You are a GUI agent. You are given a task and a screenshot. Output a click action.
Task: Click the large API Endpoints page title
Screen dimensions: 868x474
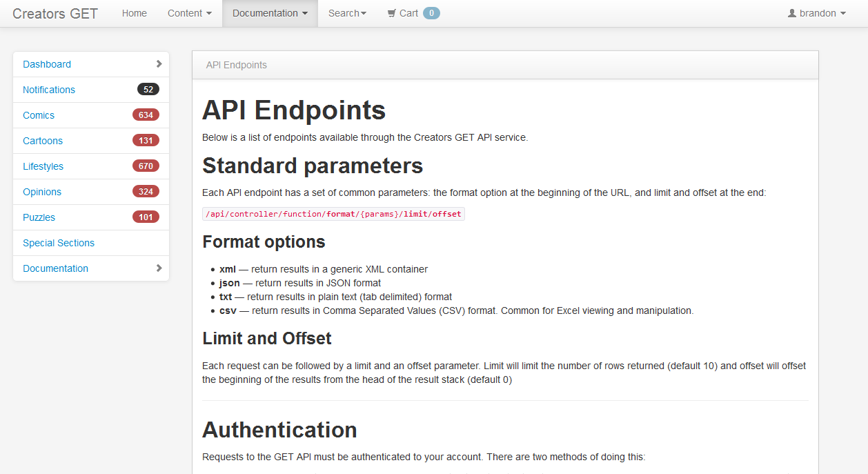pos(294,110)
